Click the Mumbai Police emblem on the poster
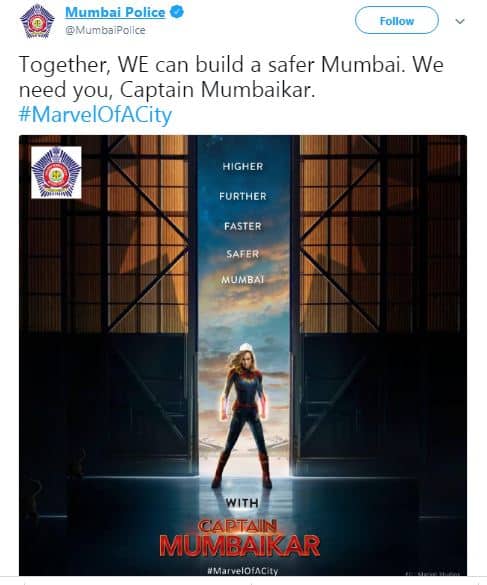Screen dimensions: 487x585 click(56, 173)
